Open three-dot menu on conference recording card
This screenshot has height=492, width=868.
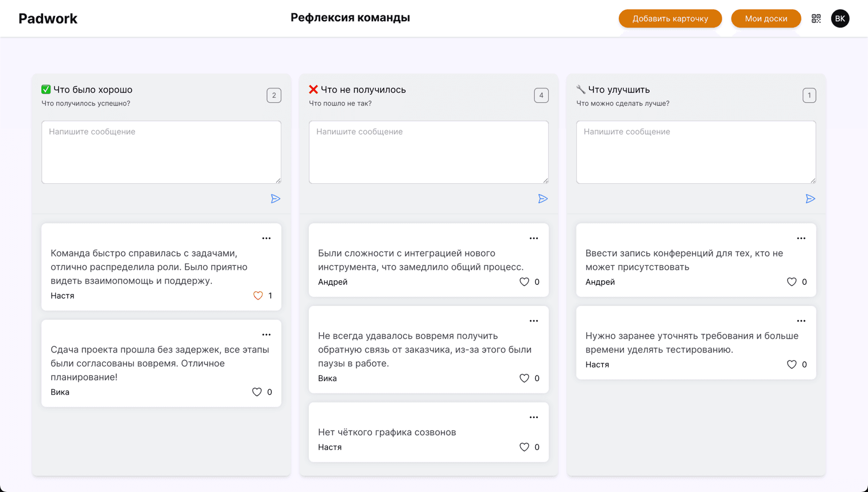[801, 238]
